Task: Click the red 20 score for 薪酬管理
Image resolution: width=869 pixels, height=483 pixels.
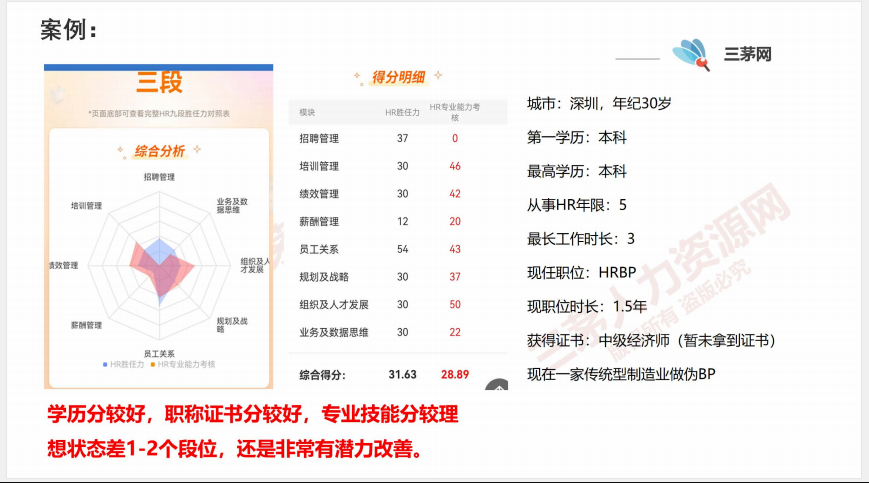Action: [455, 222]
